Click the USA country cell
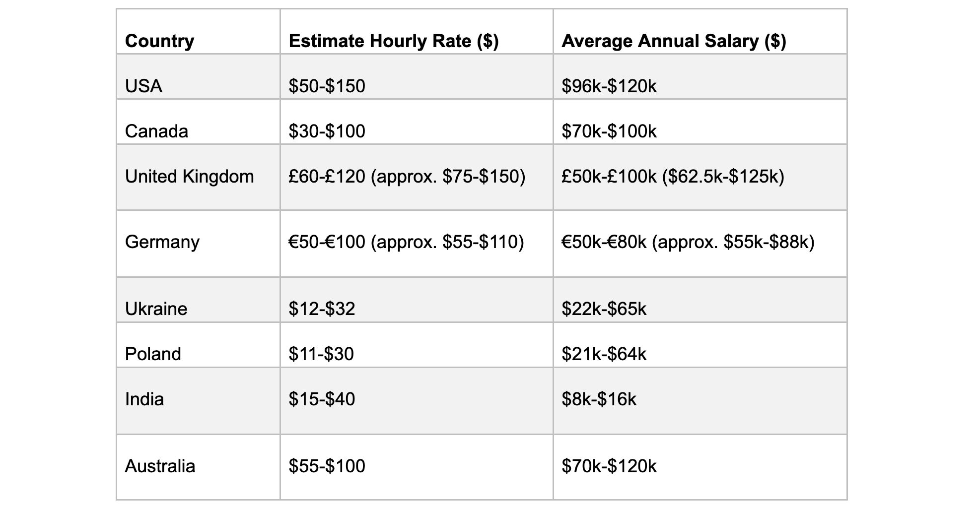 click(198, 76)
